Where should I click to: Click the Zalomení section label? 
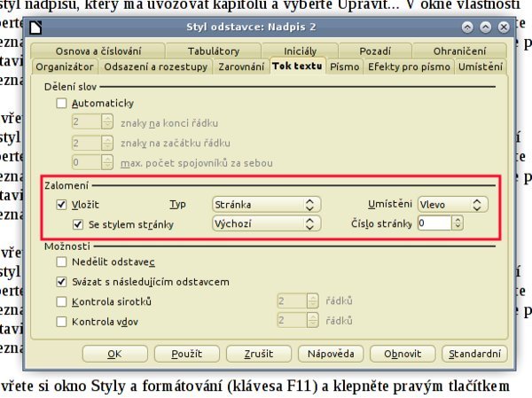click(66, 185)
